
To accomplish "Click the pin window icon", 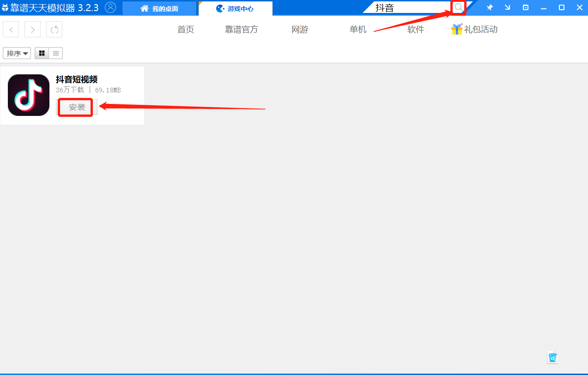I will pos(490,7).
